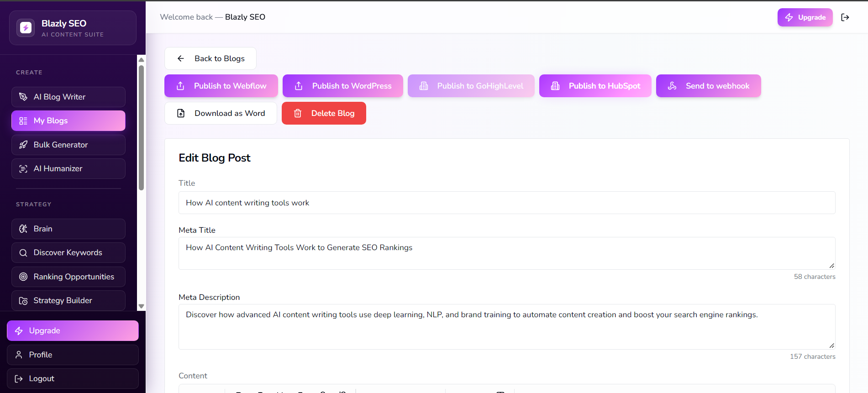The image size is (868, 393).
Task: Go back using the Back to Blogs button
Action: [210, 58]
